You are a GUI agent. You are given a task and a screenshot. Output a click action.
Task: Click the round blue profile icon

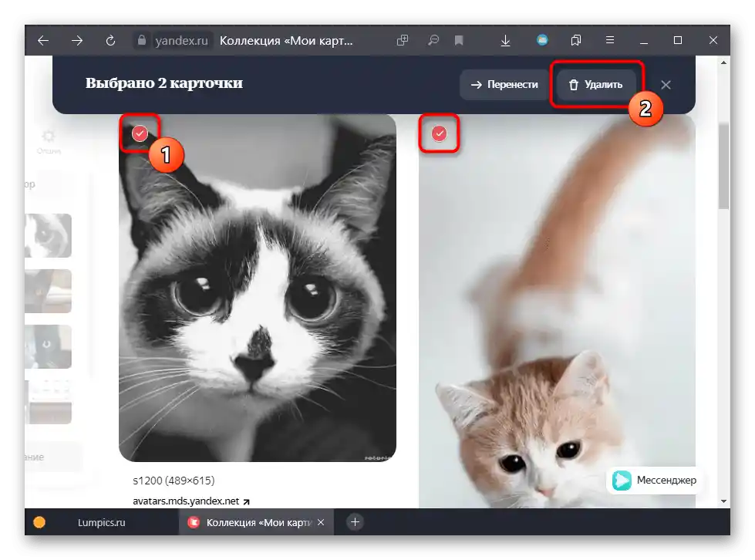(x=542, y=40)
